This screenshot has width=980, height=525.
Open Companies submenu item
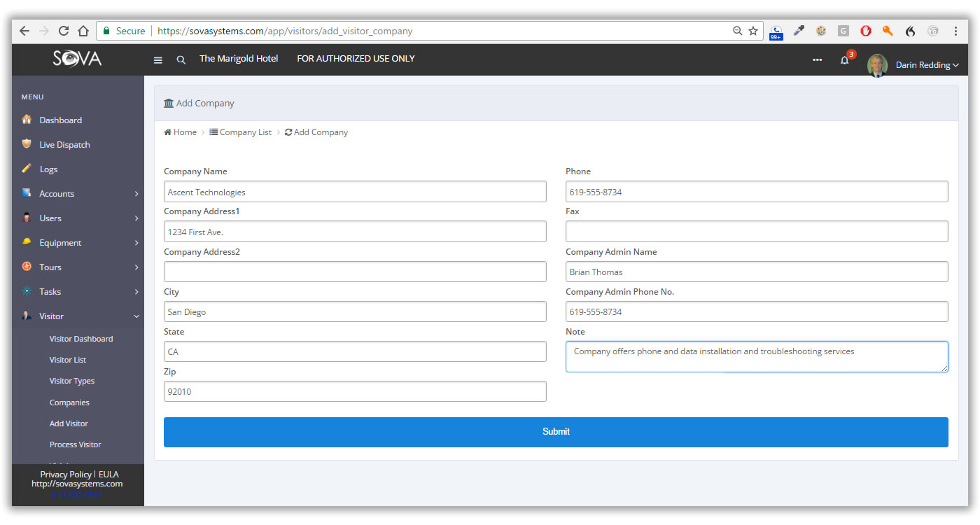69,402
